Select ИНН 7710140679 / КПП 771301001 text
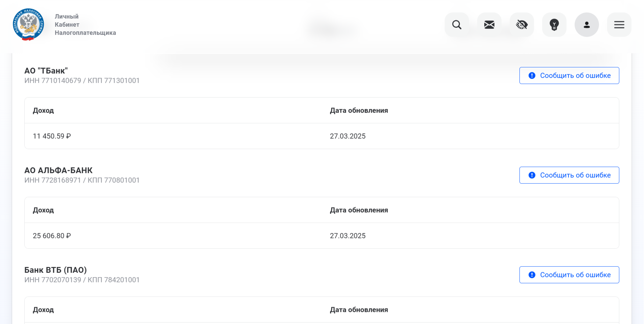This screenshot has height=324, width=644. (82, 81)
